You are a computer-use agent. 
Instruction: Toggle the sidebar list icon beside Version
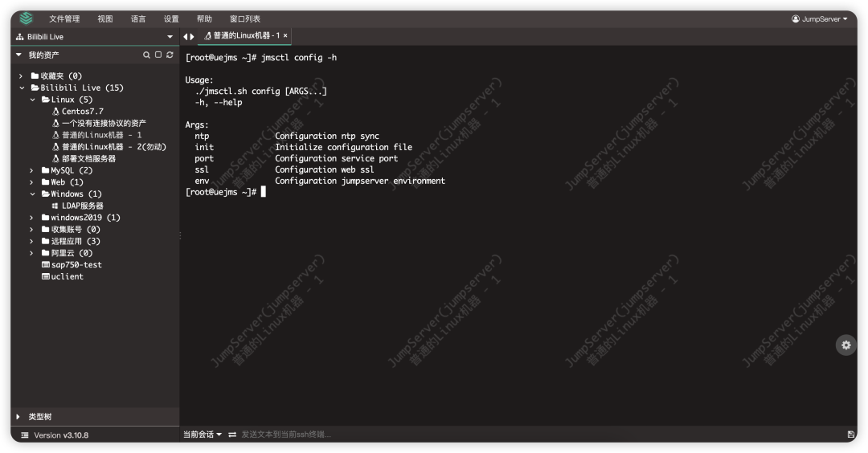coord(24,435)
